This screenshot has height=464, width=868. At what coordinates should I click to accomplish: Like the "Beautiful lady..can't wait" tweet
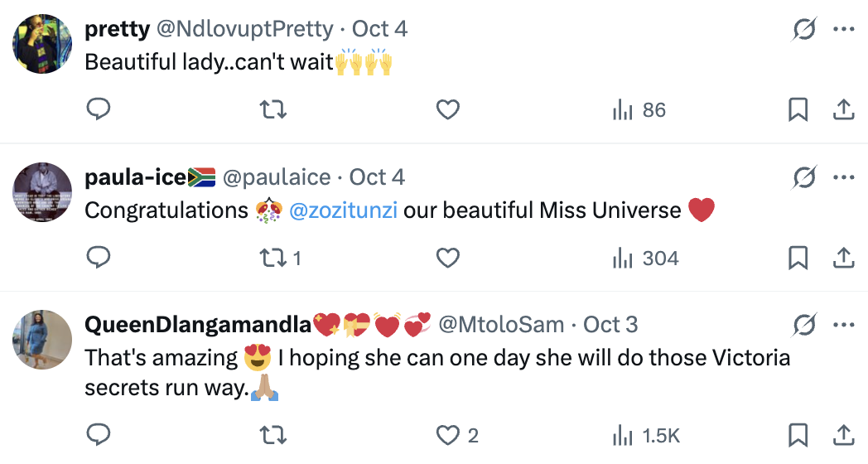[x=448, y=109]
